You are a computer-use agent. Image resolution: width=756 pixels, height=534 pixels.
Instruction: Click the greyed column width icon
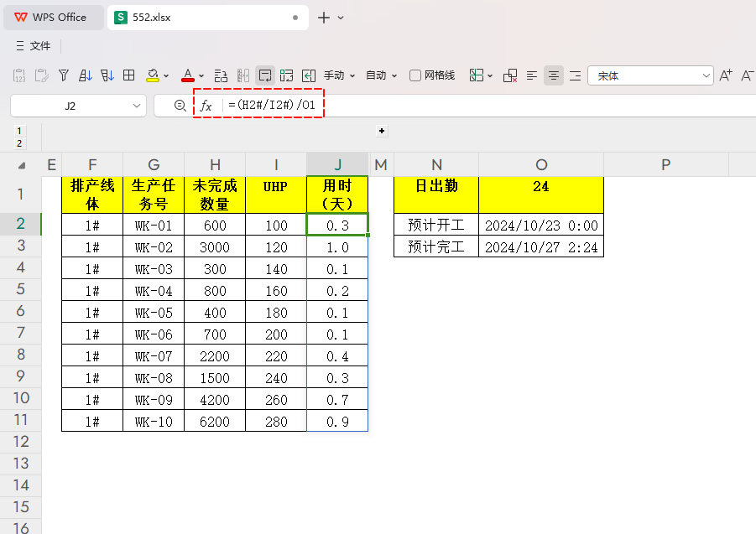tap(243, 75)
